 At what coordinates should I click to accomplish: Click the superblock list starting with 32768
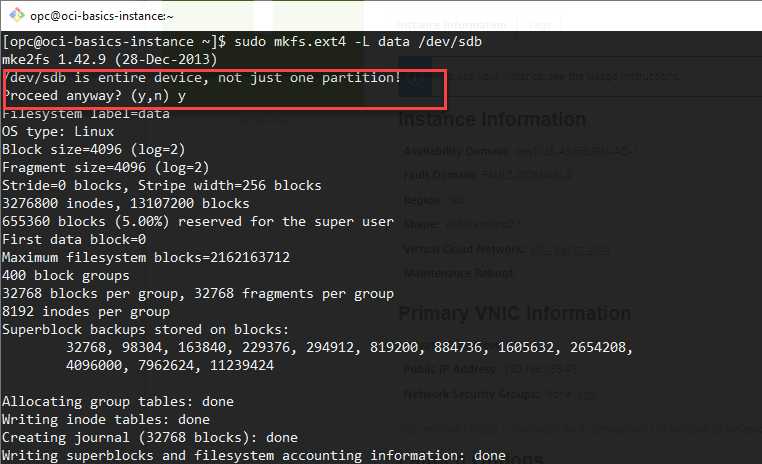[349, 347]
